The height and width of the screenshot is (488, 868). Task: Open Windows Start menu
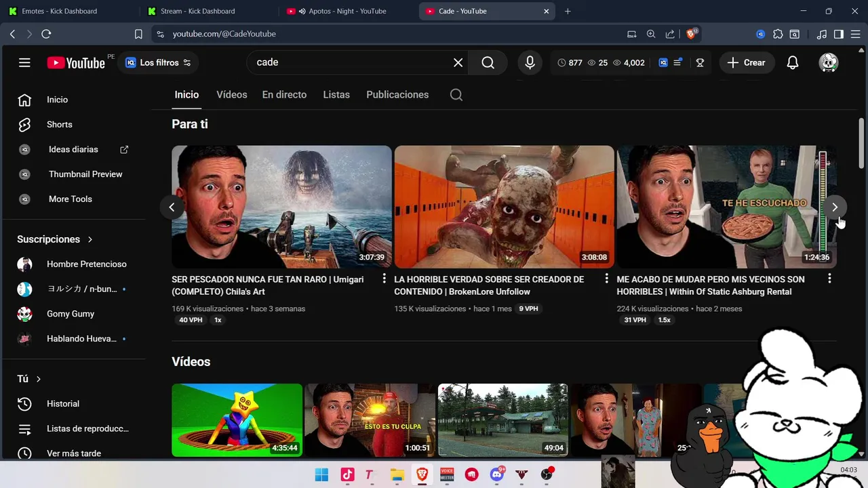point(321,474)
